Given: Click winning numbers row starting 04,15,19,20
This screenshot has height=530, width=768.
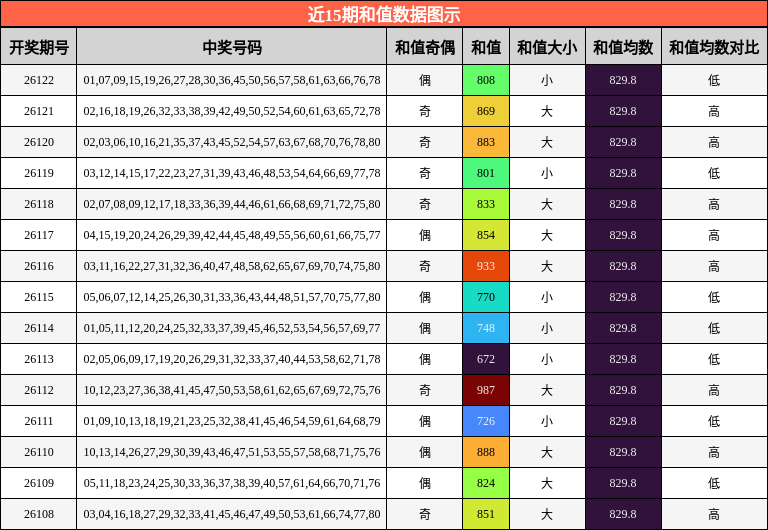Looking at the screenshot, I should (232, 235).
